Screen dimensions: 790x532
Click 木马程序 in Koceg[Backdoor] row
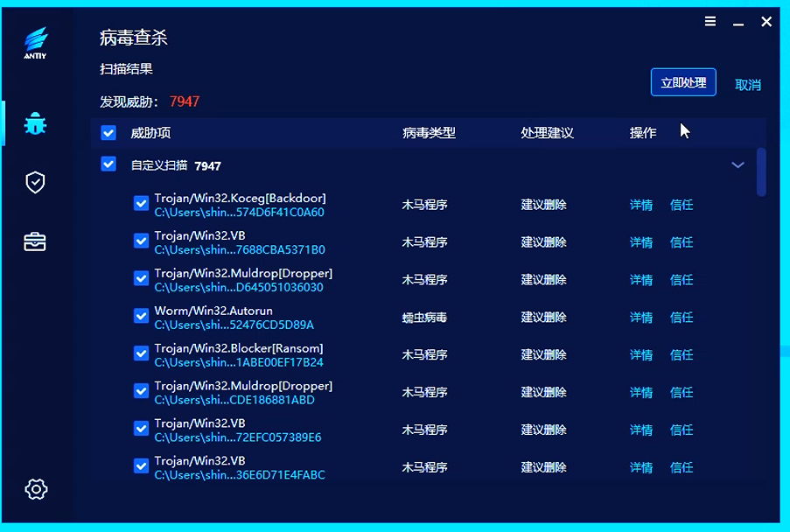point(424,205)
